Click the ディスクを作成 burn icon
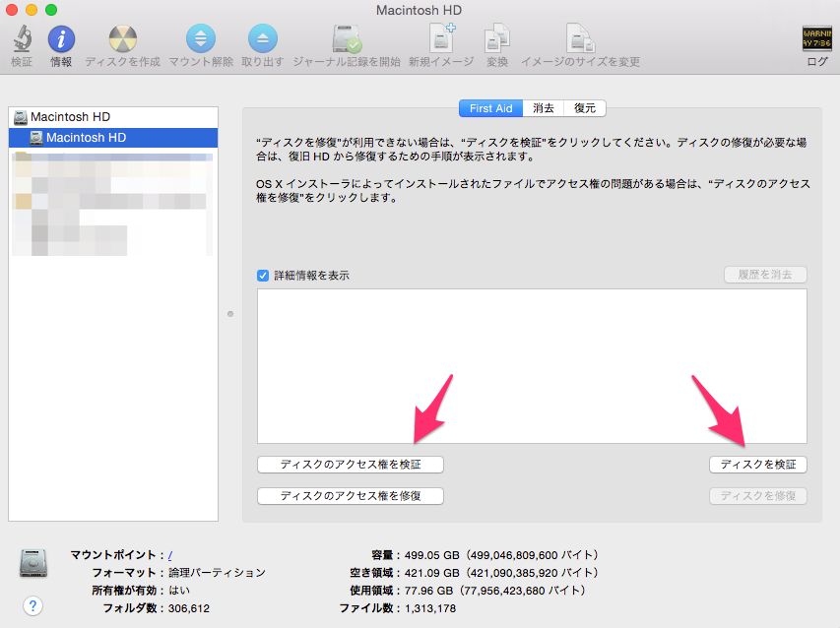This screenshot has width=840, height=628. coord(123,39)
